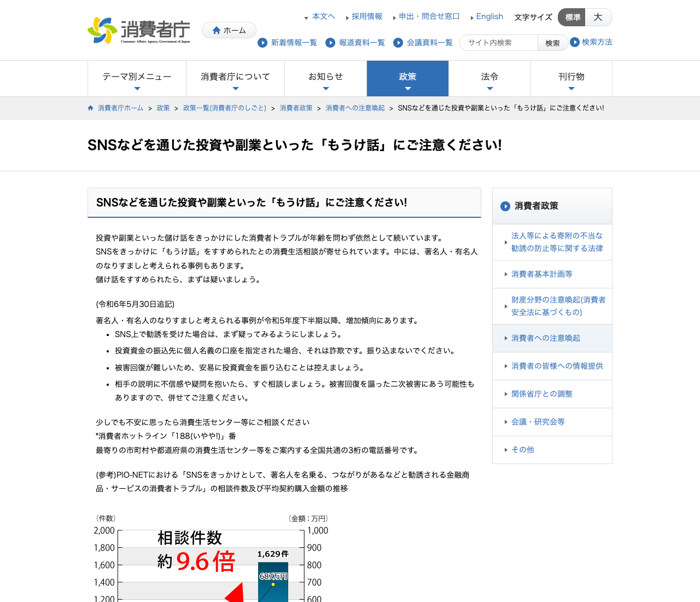Click the page title heading text
The width and height of the screenshot is (700, 602).
pyautogui.click(x=295, y=145)
